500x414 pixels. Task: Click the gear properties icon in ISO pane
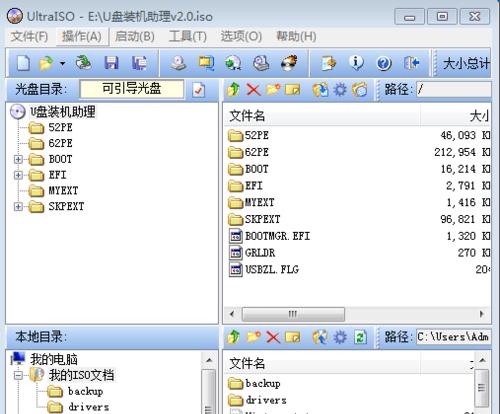(340, 89)
